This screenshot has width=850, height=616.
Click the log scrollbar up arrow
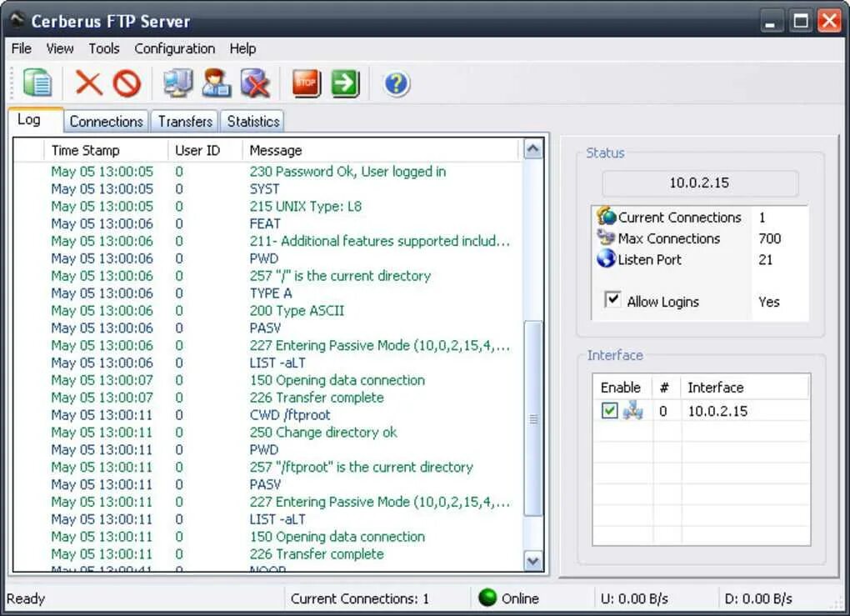(x=533, y=149)
